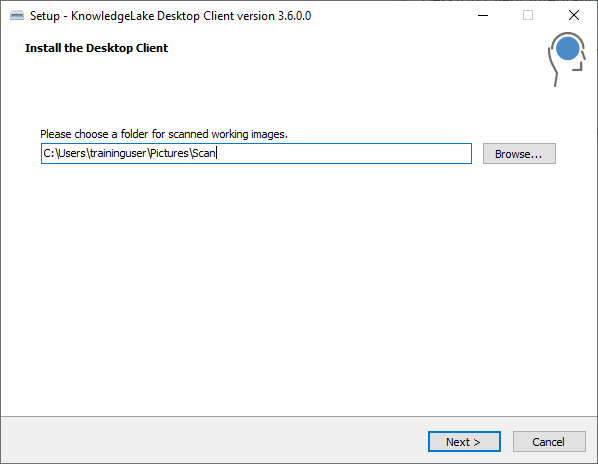Click the setup icon in title bar
This screenshot has height=464, width=598.
point(17,16)
